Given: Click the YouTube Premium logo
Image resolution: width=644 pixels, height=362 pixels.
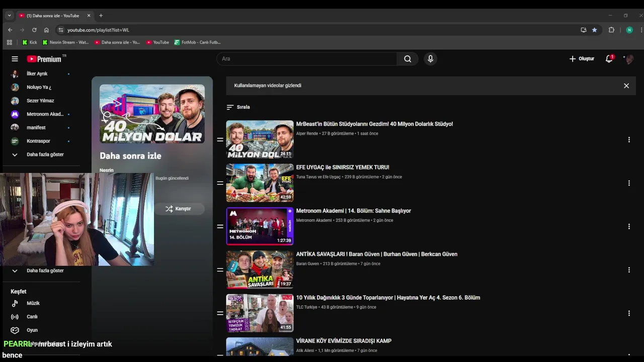Looking at the screenshot, I should coord(45,59).
